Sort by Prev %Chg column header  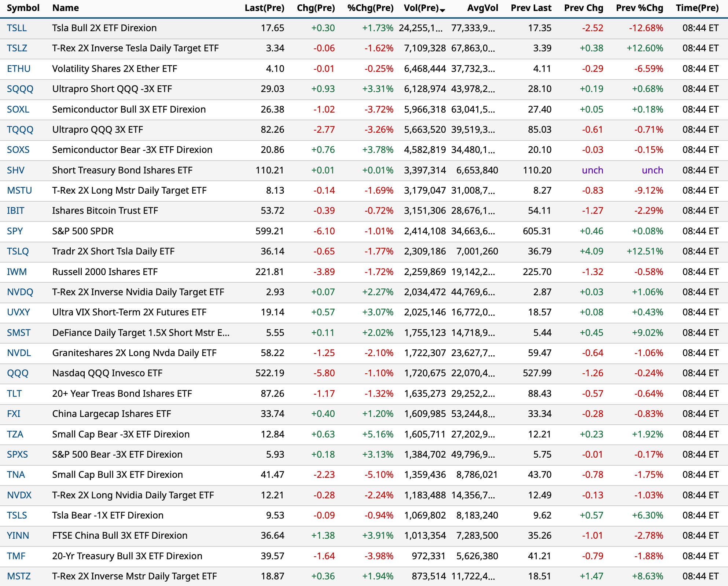639,8
